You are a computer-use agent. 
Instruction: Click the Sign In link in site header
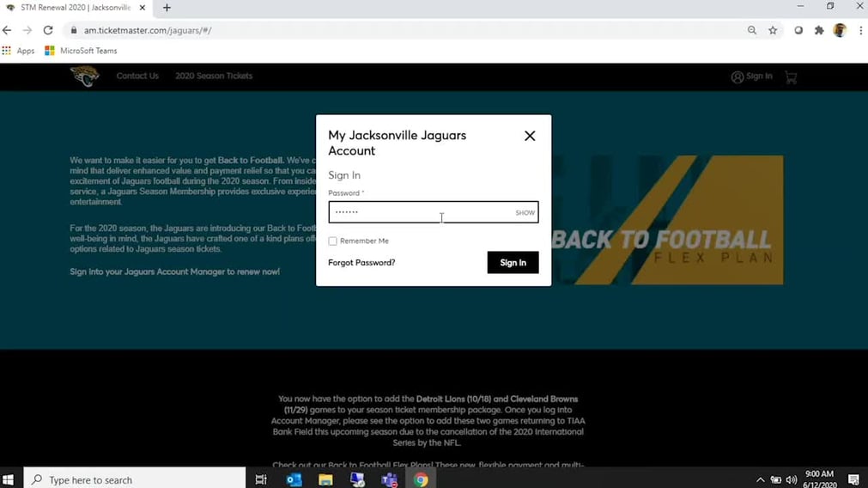coord(751,76)
